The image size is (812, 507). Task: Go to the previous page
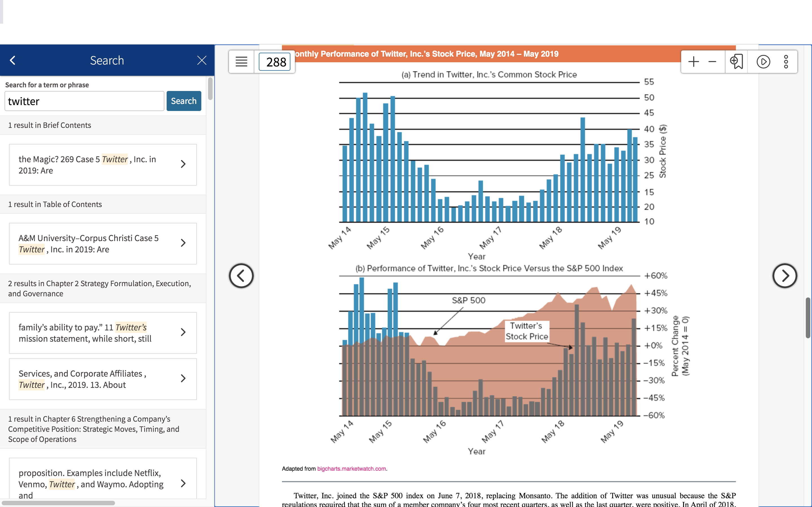coord(241,276)
